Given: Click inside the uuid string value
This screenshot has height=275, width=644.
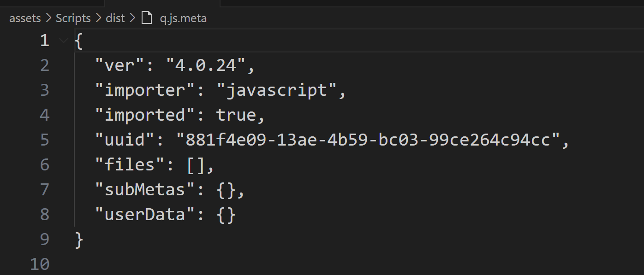Looking at the screenshot, I should (x=368, y=140).
